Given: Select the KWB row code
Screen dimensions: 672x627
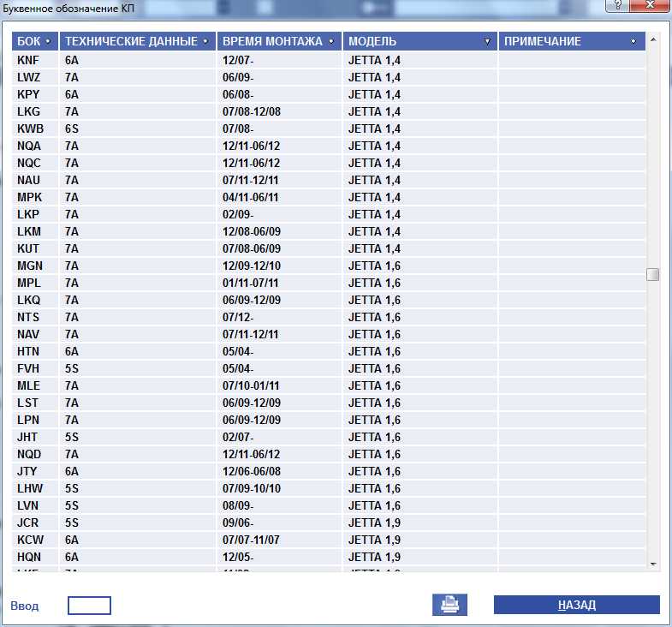Looking at the screenshot, I should point(31,129).
